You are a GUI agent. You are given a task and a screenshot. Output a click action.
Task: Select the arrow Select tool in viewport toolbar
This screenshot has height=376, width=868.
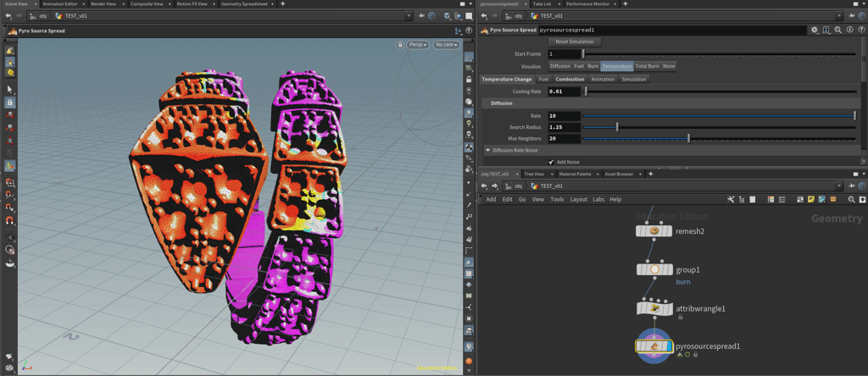click(x=9, y=89)
